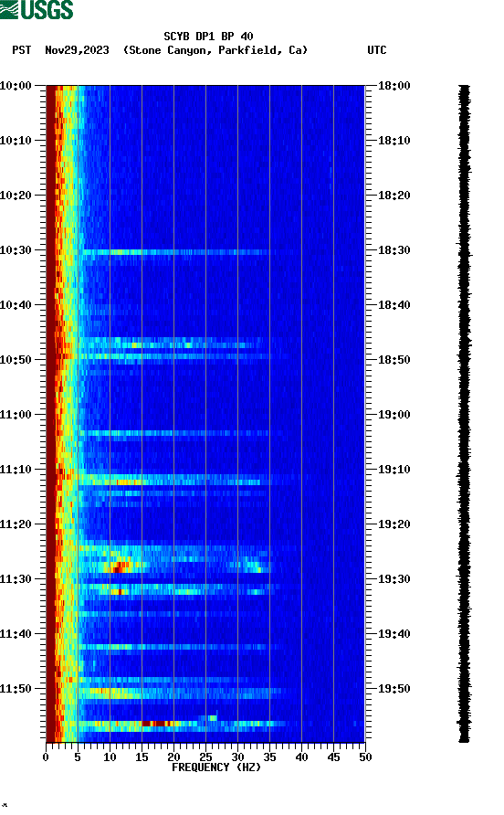Click the 30 Hz frequency axis label
Image resolution: width=504 pixels, height=815 pixels.
pyautogui.click(x=238, y=757)
